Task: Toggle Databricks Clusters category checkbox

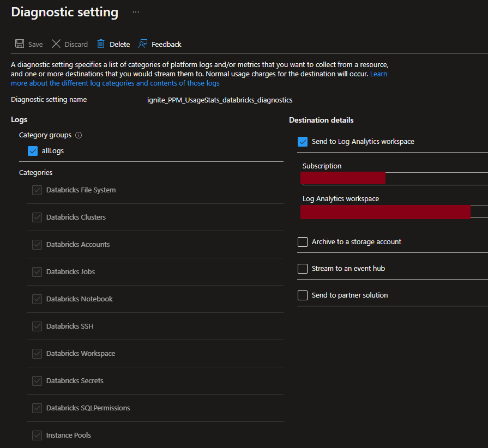Action: click(37, 217)
